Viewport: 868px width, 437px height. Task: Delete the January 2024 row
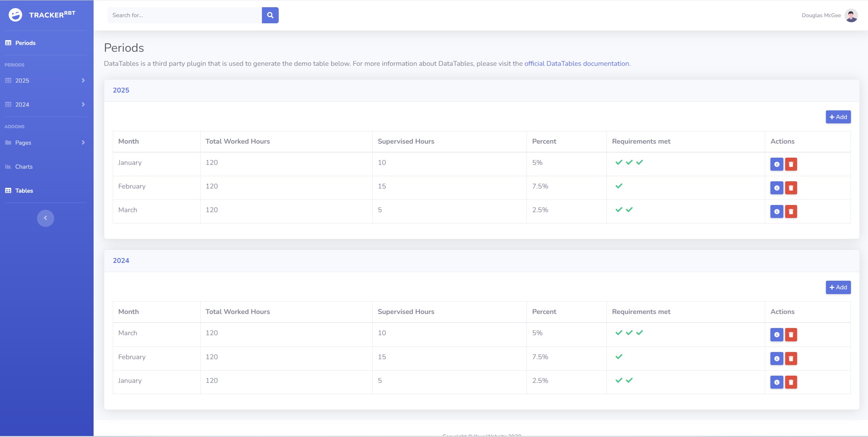(791, 382)
